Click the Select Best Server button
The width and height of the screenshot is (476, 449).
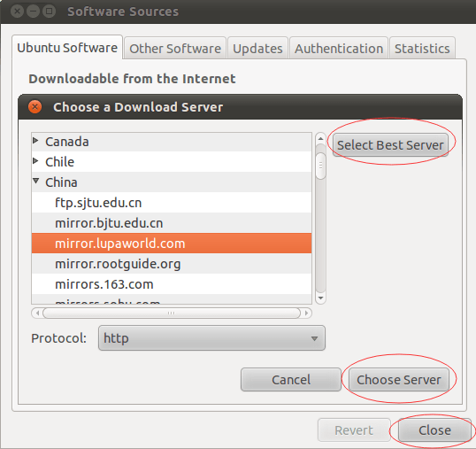(x=390, y=145)
